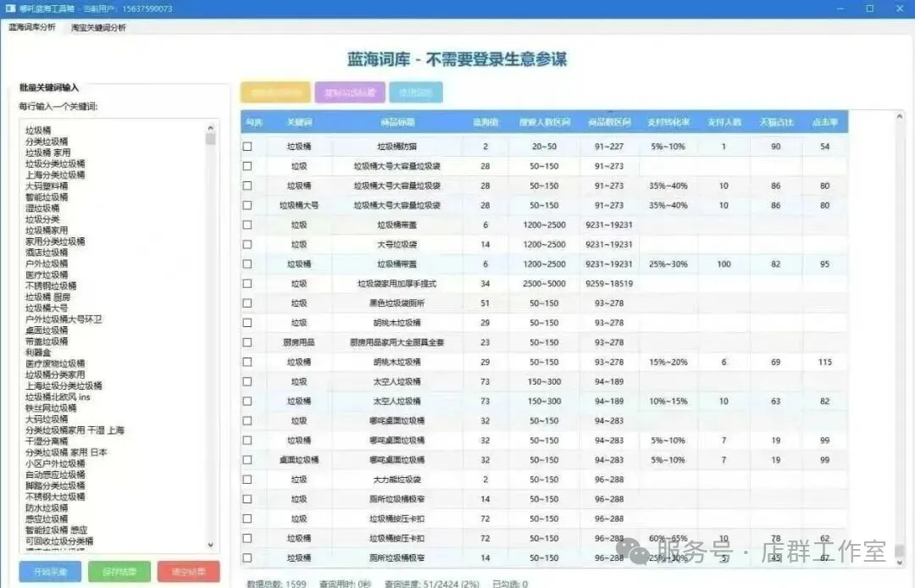
Task: Toggle the checkbox for 厨房用品家用大全厨具全套 row
Action: point(247,342)
